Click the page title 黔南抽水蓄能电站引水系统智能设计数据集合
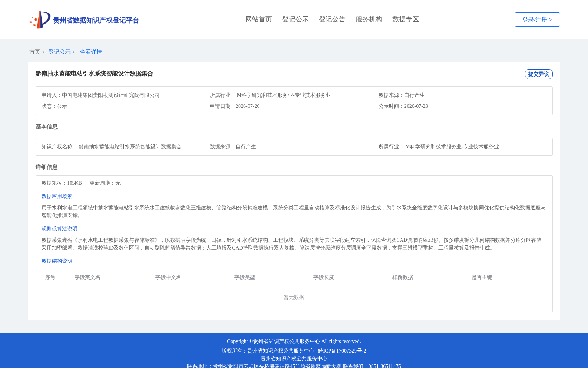Screen dimensions: 588x368 (94, 74)
